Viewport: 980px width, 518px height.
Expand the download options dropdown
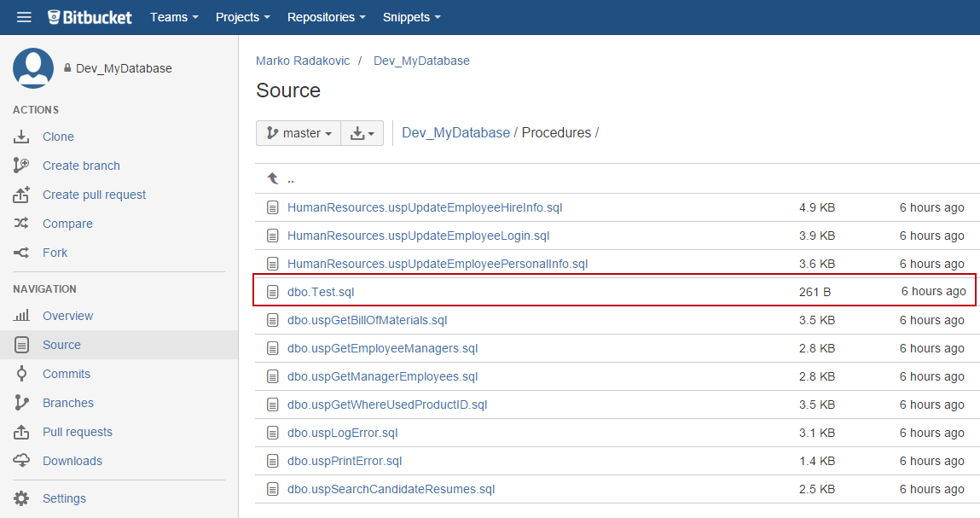[362, 133]
